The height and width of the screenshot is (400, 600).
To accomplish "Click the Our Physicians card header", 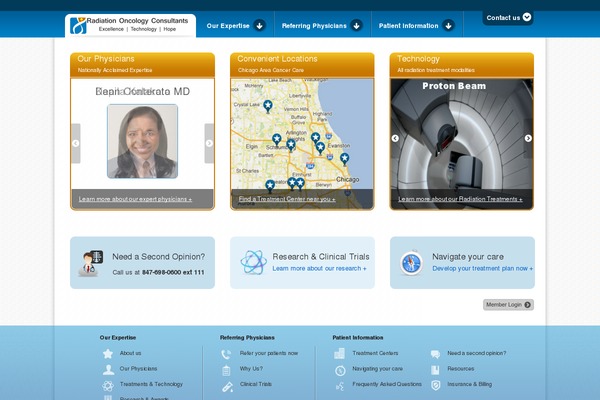I will point(142,65).
